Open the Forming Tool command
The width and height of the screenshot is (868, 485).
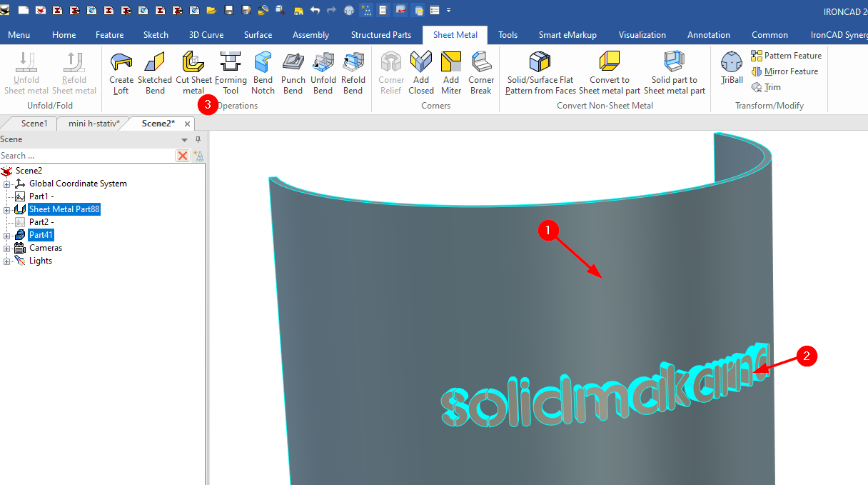tap(231, 74)
